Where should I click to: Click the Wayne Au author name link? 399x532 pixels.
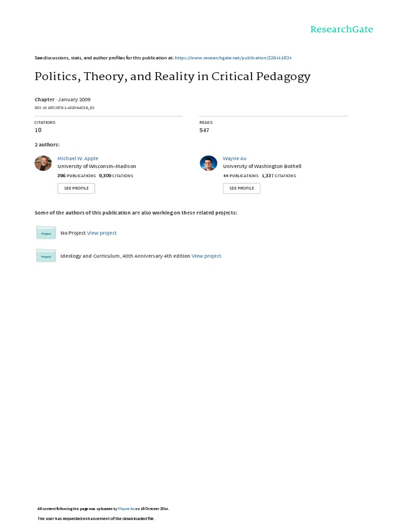click(234, 158)
